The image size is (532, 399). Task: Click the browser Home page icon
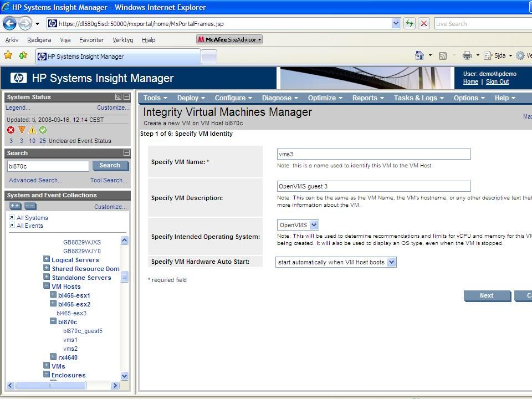pyautogui.click(x=420, y=55)
